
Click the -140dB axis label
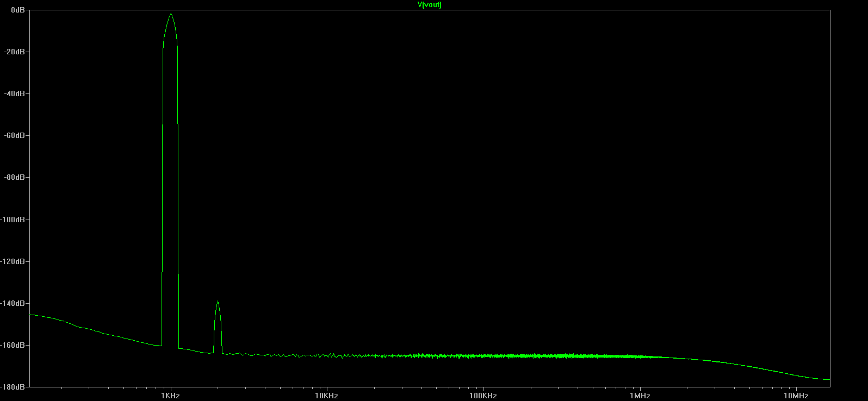(13, 303)
